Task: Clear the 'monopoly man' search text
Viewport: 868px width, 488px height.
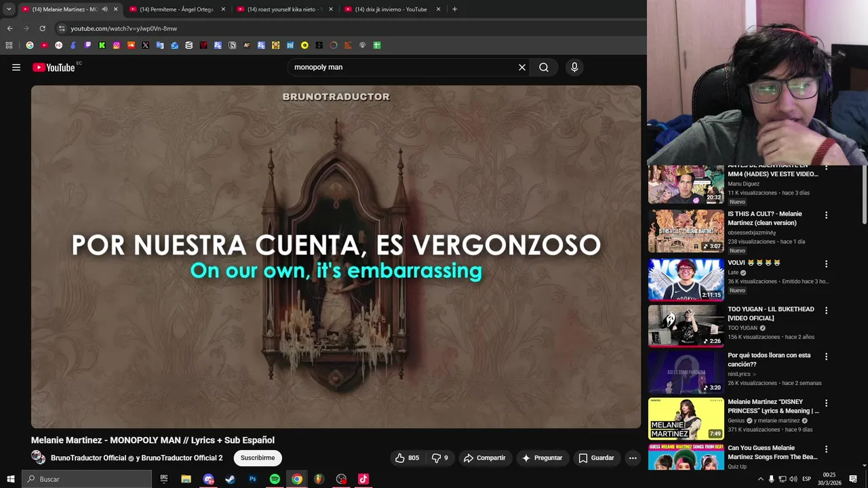Action: click(x=522, y=67)
